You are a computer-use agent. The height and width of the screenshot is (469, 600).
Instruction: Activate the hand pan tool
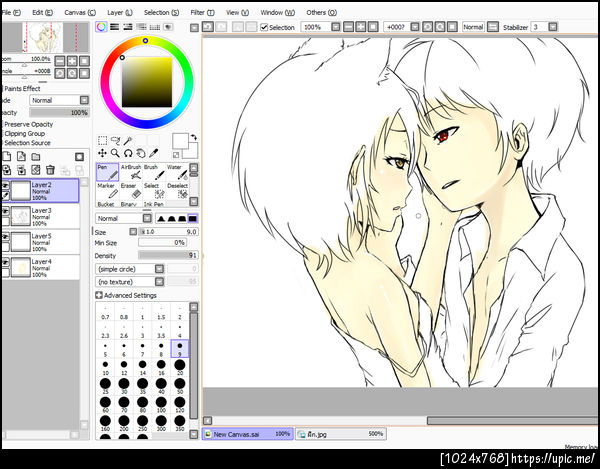141,153
